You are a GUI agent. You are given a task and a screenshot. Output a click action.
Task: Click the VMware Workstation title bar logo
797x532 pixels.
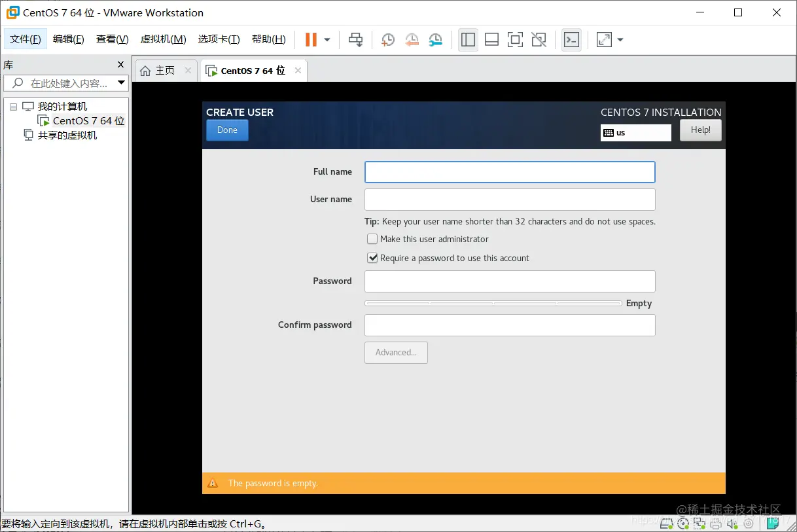[12, 12]
